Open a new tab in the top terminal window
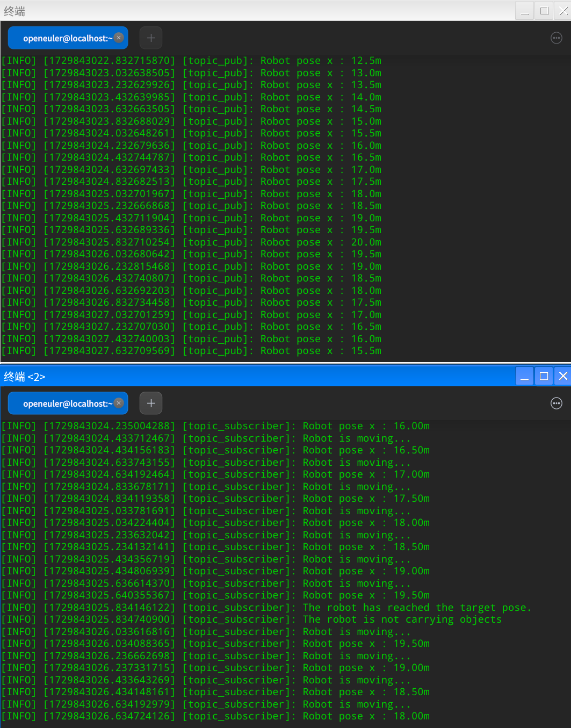This screenshot has width=571, height=728. coord(151,38)
